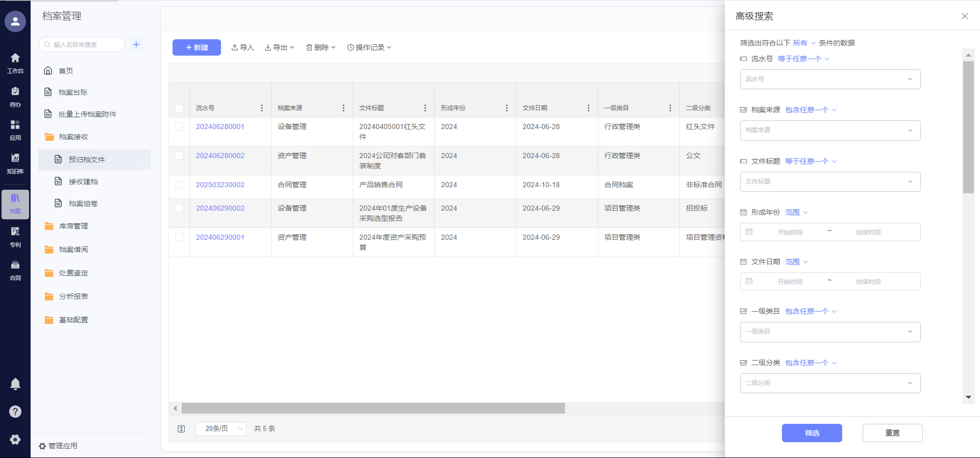Viewport: 980px width, 458px height.
Task: Open the 知识库 knowledge base icon
Action: coord(15,163)
